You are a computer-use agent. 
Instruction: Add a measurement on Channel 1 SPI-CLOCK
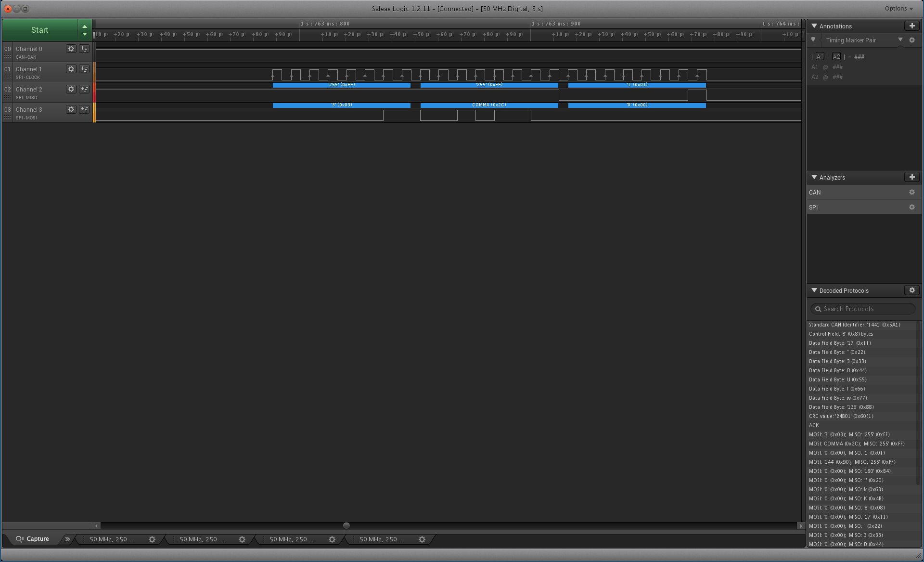84,69
